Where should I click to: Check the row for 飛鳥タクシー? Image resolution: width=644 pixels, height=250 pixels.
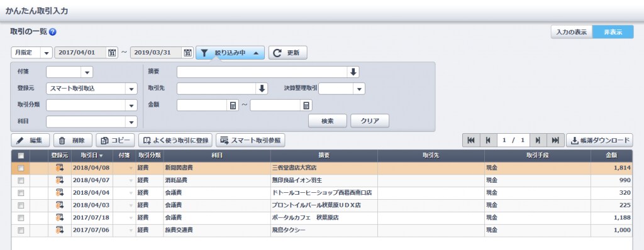point(21,231)
